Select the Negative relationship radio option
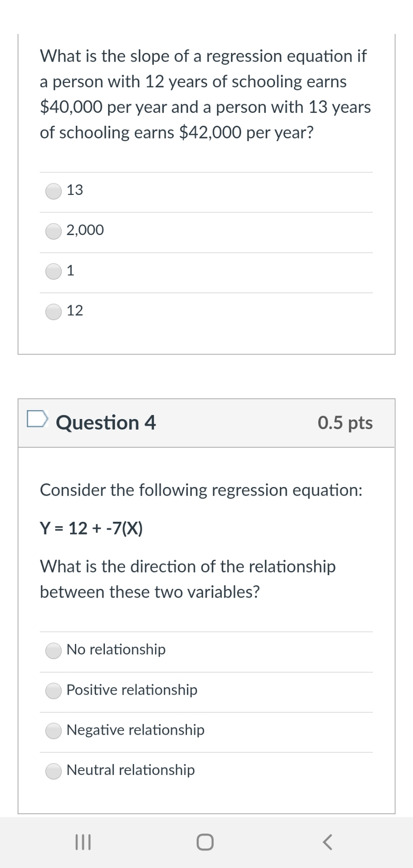413x868 pixels. click(54, 731)
